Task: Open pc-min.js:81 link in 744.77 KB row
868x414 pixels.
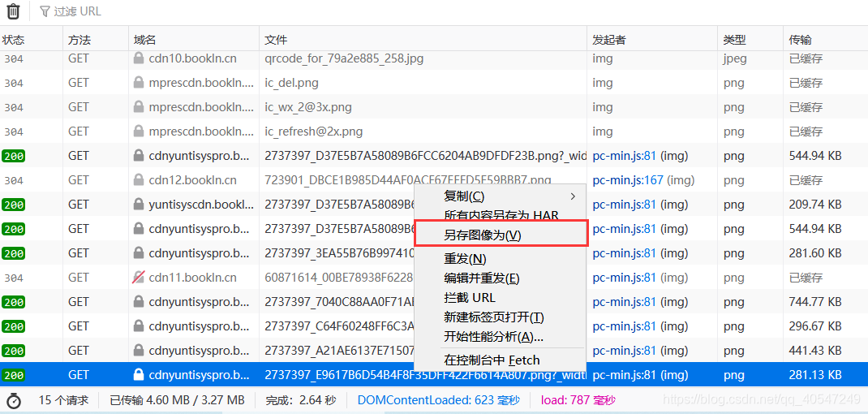Action: (x=625, y=302)
